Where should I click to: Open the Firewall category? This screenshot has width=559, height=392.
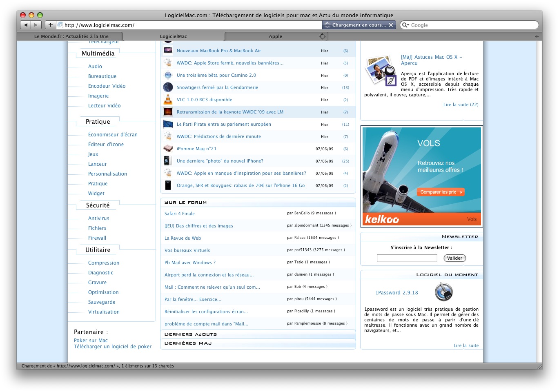(97, 238)
